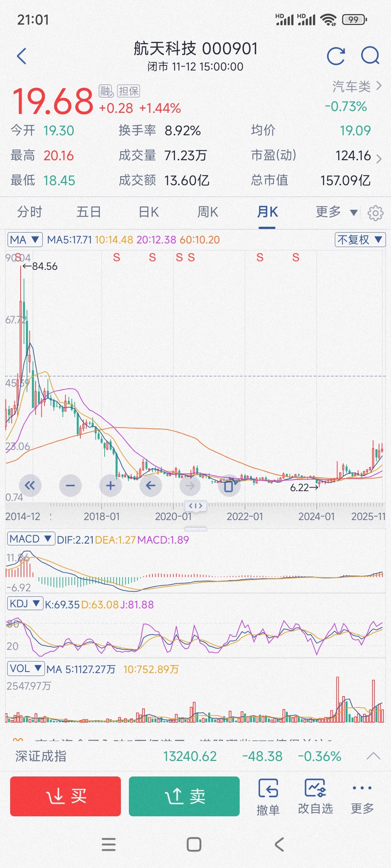Tap 60:10.20 moving average legend

tap(199, 240)
